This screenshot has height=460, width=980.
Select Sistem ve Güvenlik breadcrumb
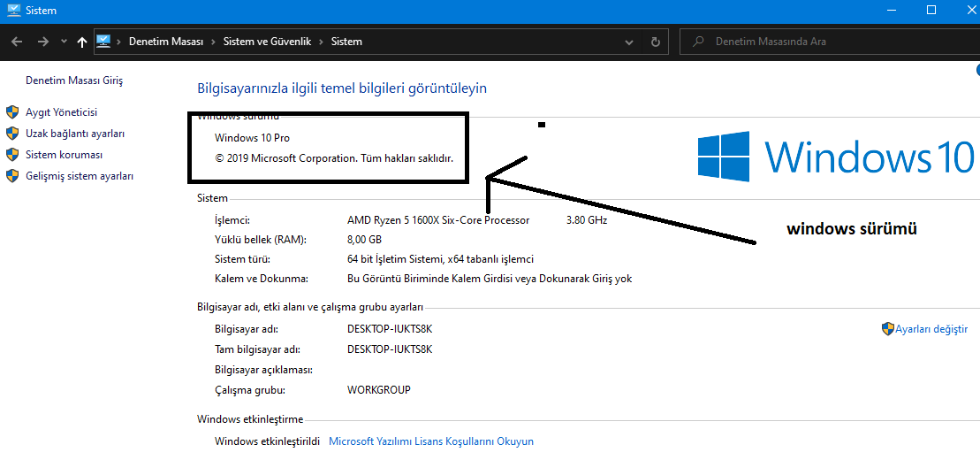[267, 42]
